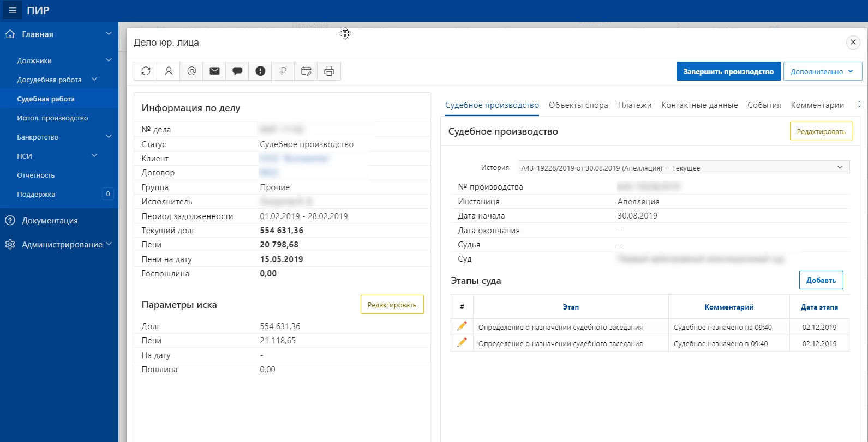Collapse the Главная sidebar section

point(109,34)
